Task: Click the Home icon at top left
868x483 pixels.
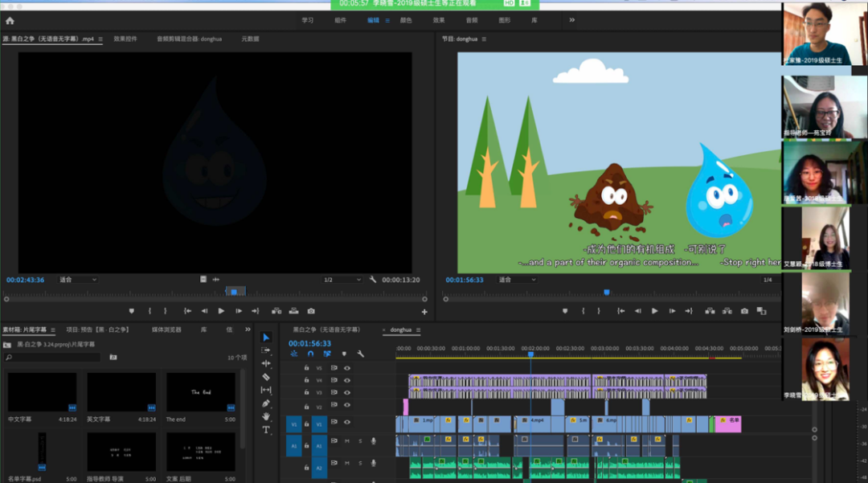Action: 10,21
